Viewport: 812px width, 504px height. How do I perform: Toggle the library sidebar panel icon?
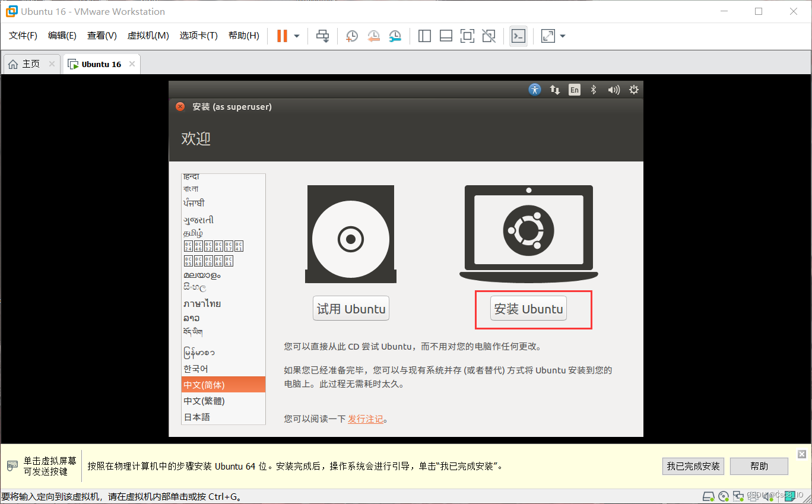tap(424, 36)
